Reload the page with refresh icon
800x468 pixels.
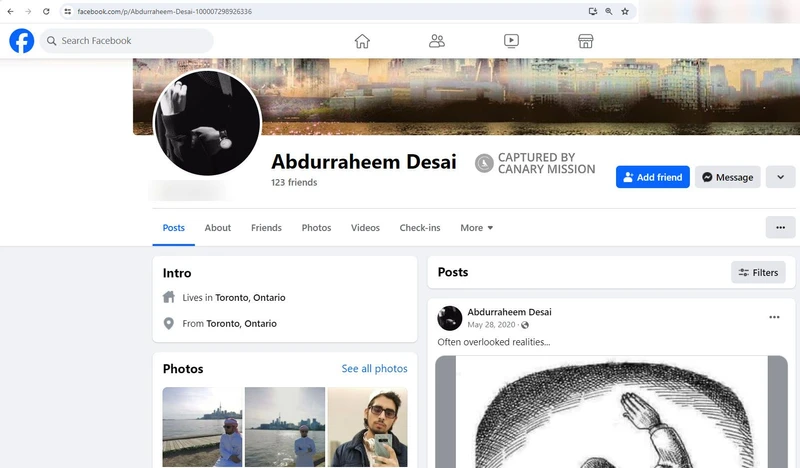point(46,11)
